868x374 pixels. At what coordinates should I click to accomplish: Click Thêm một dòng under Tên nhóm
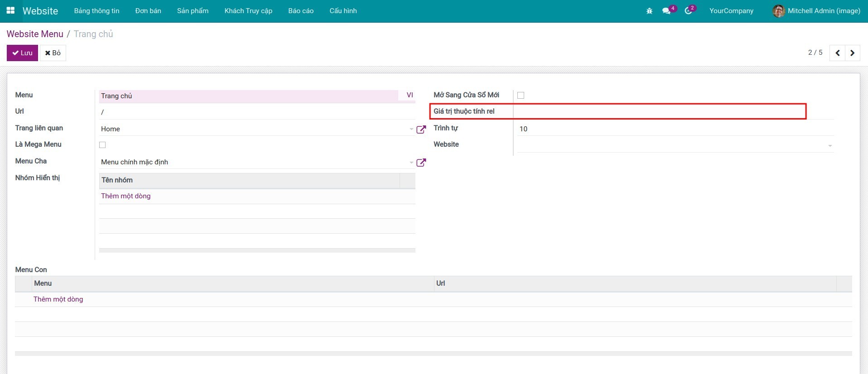click(x=125, y=196)
